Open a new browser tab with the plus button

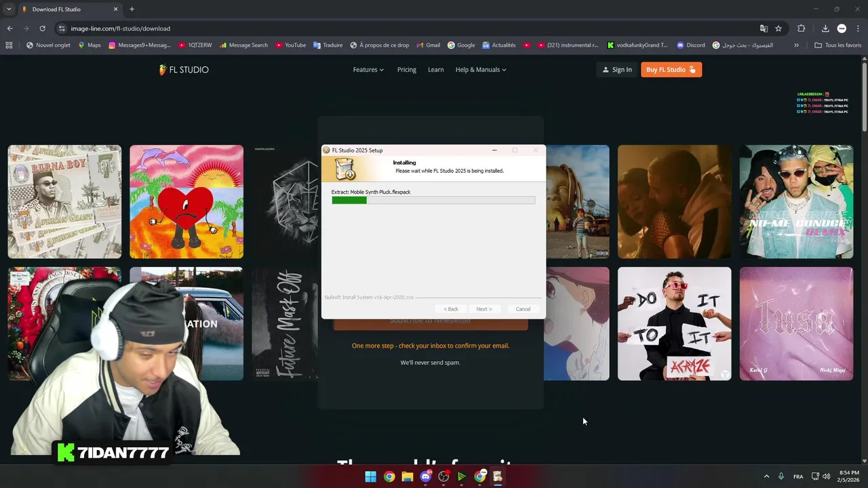point(132,9)
